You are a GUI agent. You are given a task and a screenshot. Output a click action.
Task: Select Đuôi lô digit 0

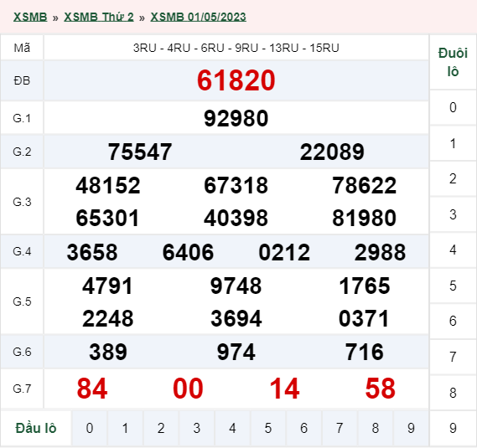[453, 107]
